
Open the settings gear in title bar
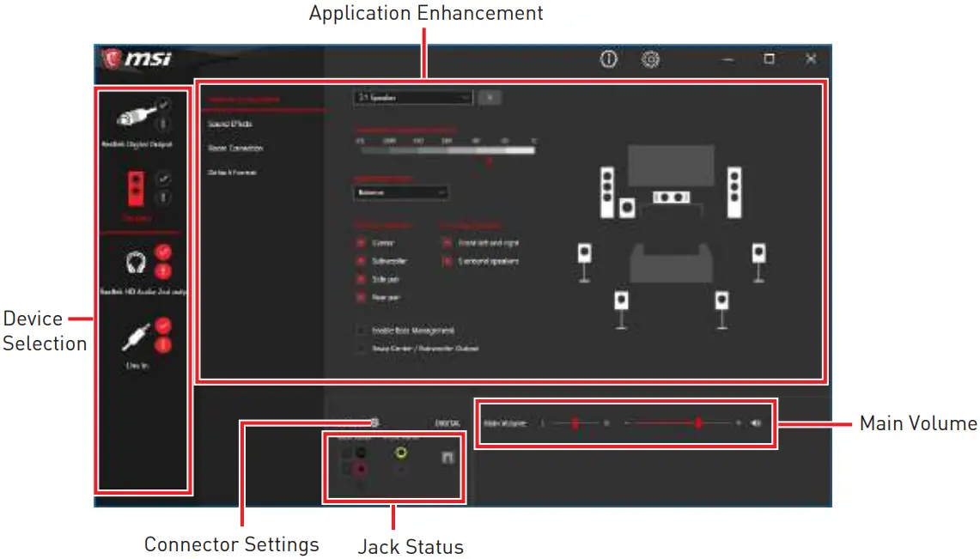click(x=651, y=59)
